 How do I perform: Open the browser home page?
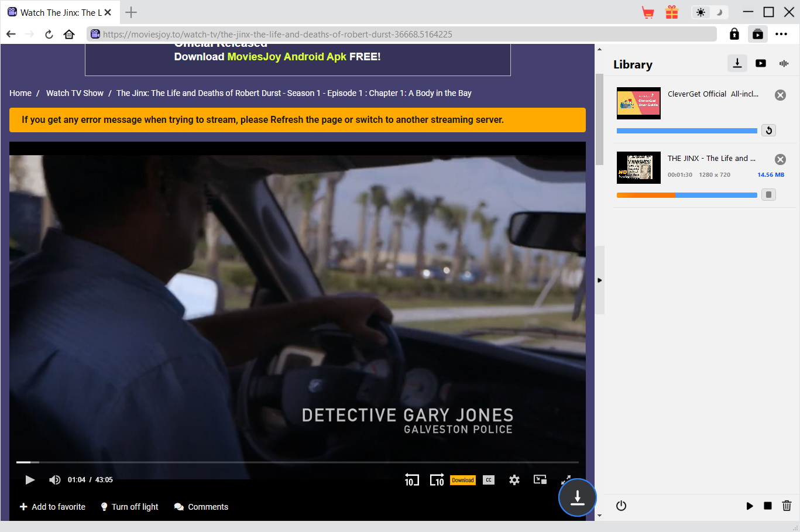point(69,34)
